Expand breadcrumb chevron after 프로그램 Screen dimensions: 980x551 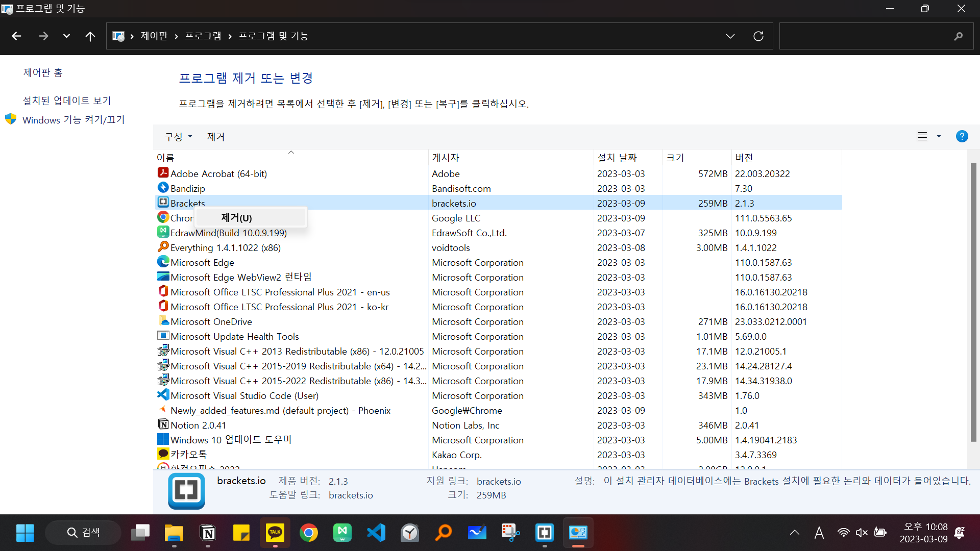click(x=230, y=36)
